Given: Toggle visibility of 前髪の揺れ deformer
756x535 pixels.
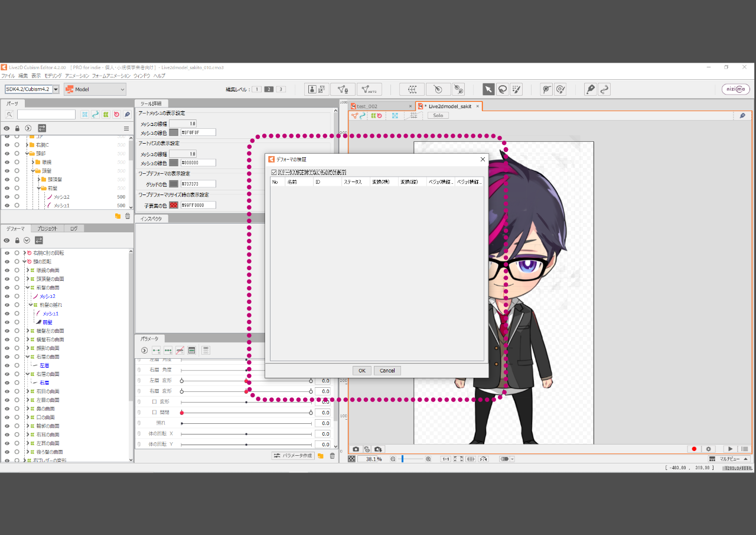Looking at the screenshot, I should (6, 304).
